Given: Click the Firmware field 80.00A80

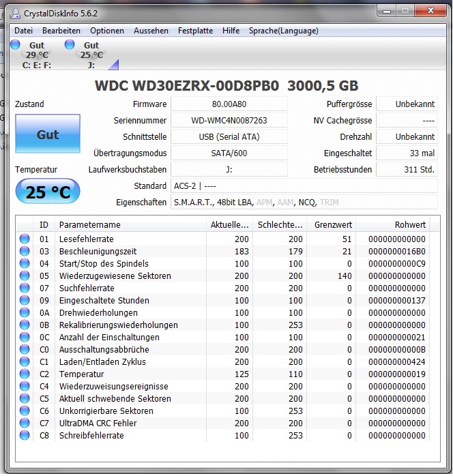Looking at the screenshot, I should 229,104.
